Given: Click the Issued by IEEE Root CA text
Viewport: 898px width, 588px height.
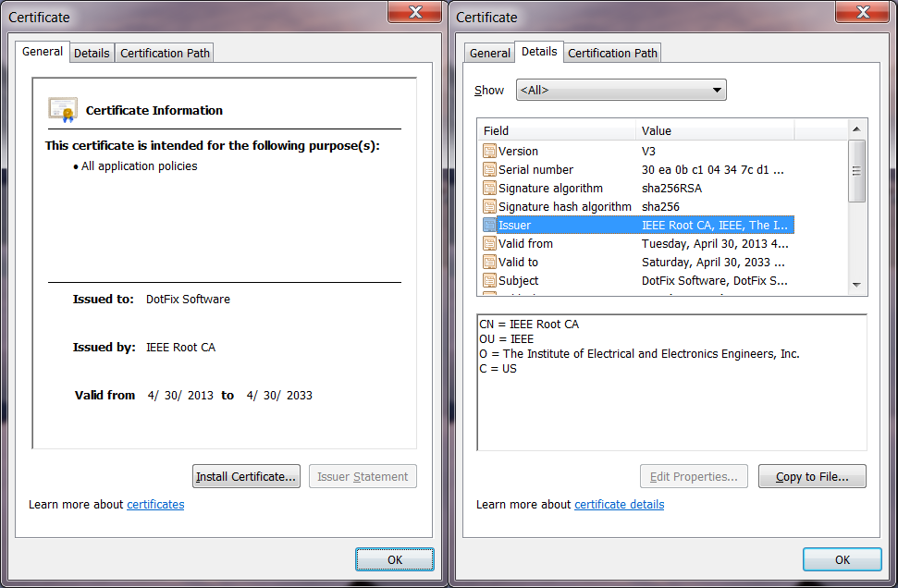Looking at the screenshot, I should coord(180,347).
